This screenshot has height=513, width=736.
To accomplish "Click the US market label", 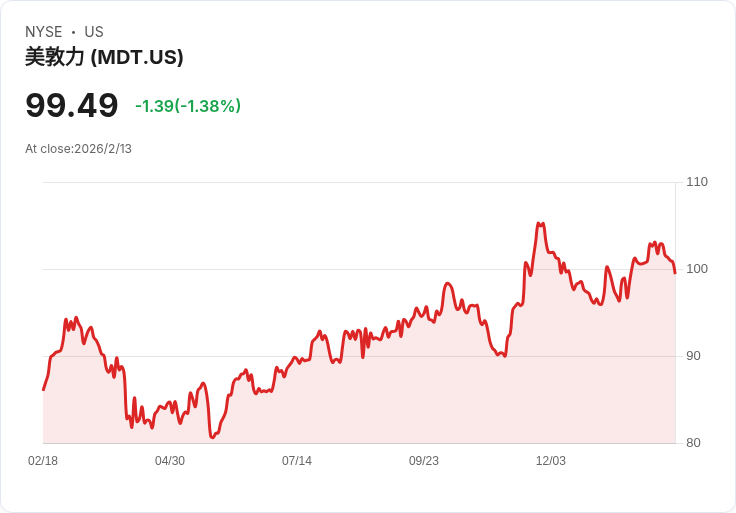I will (94, 32).
